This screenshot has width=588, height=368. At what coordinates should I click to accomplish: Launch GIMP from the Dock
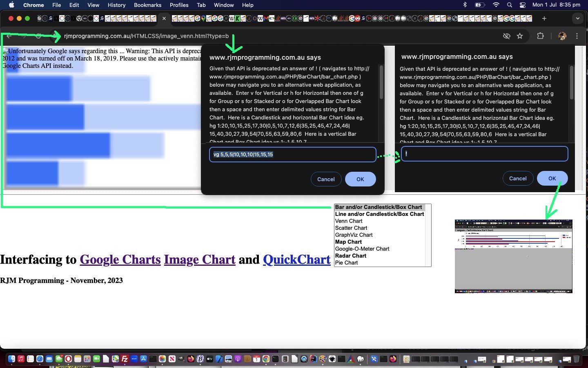181,359
